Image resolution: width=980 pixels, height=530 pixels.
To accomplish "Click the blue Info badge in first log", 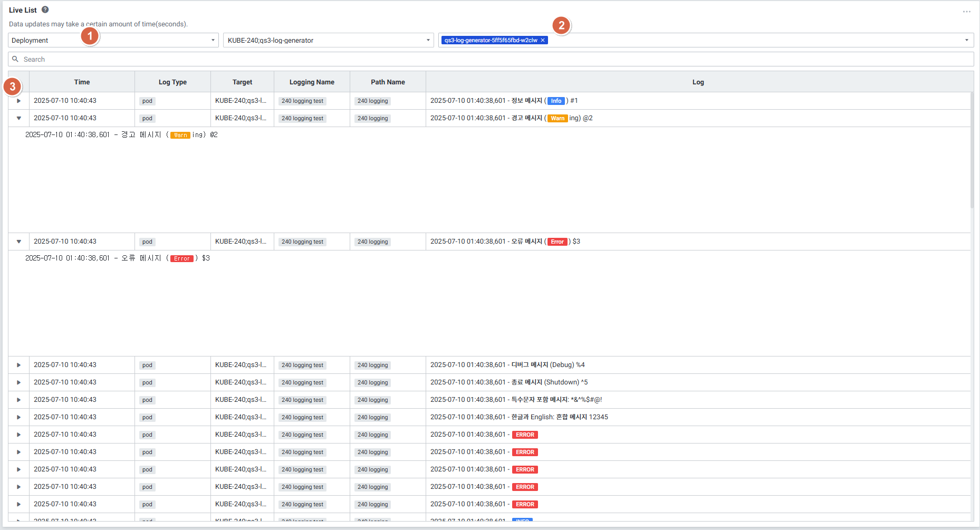I will tap(556, 101).
